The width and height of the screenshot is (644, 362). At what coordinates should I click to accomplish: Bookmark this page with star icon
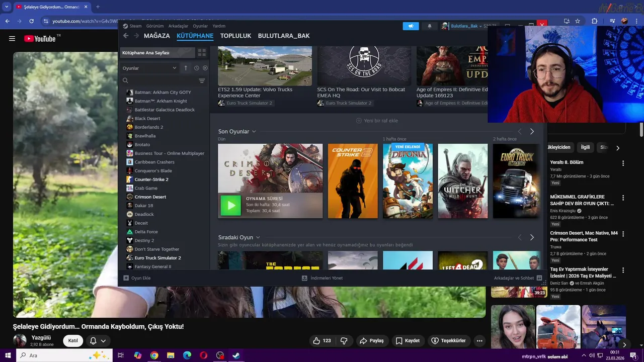[578, 21]
